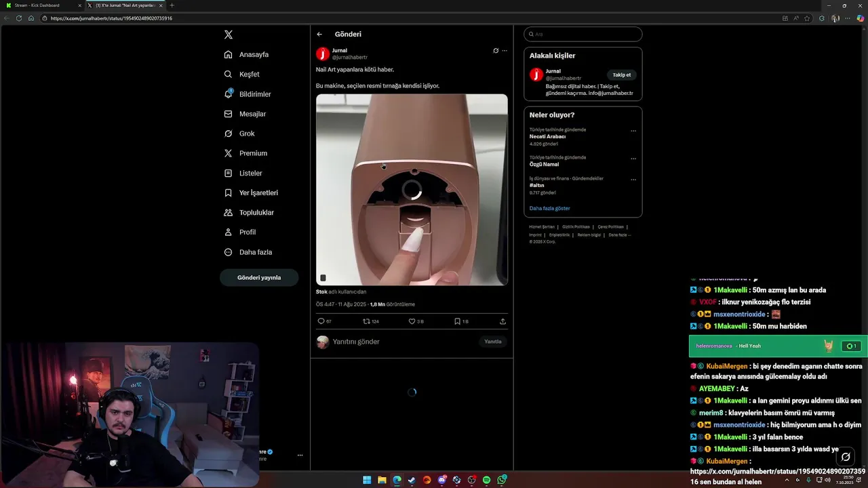
Task: Open Steam from the taskbar
Action: point(412,480)
